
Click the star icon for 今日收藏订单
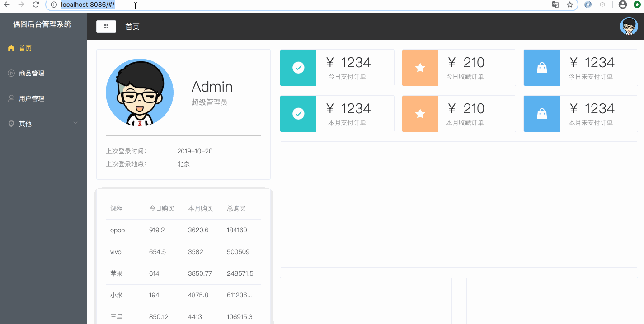pyautogui.click(x=420, y=68)
